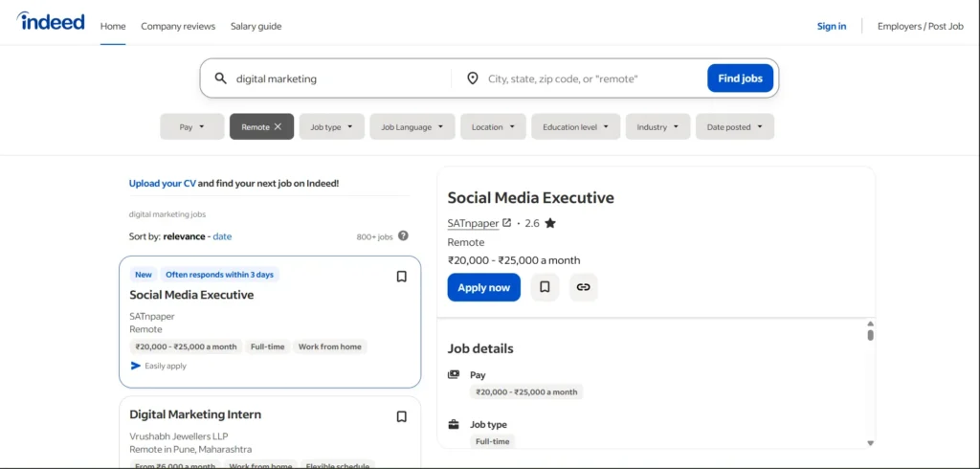This screenshot has height=469, width=980.
Task: Click the star rating icon for SATnpaper
Action: [549, 223]
